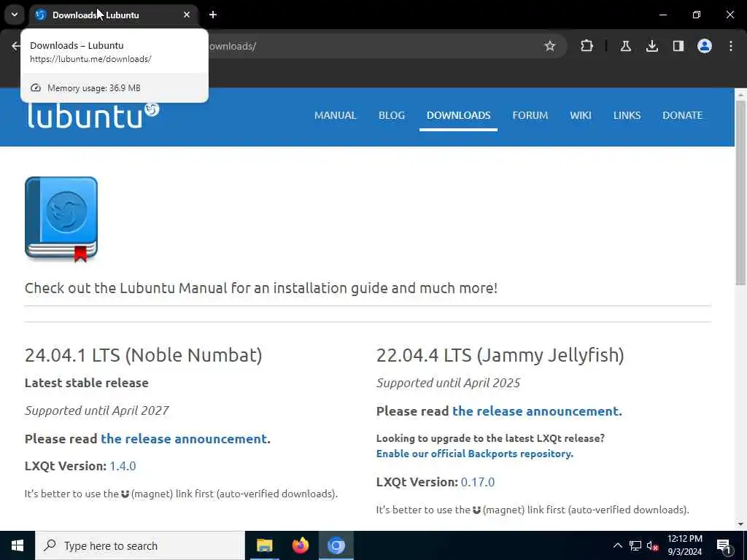The width and height of the screenshot is (747, 560).
Task: Open a new browser tab
Action: [213, 15]
